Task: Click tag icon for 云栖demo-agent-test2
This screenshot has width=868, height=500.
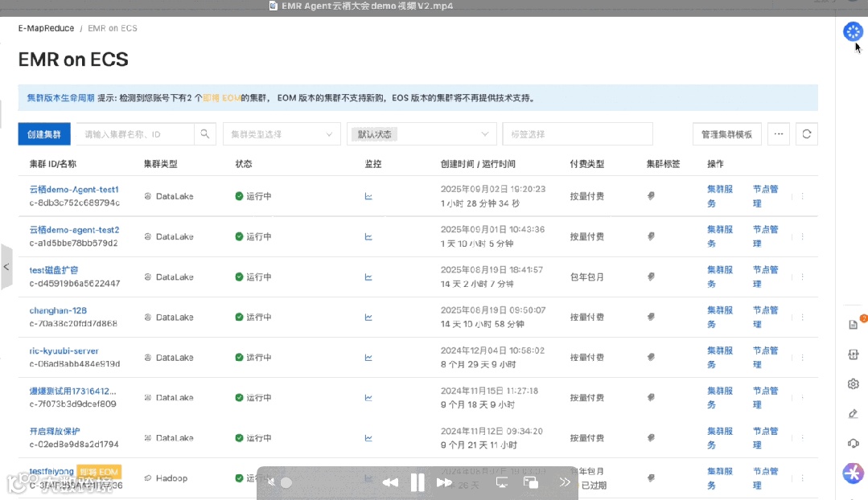Action: coord(651,236)
